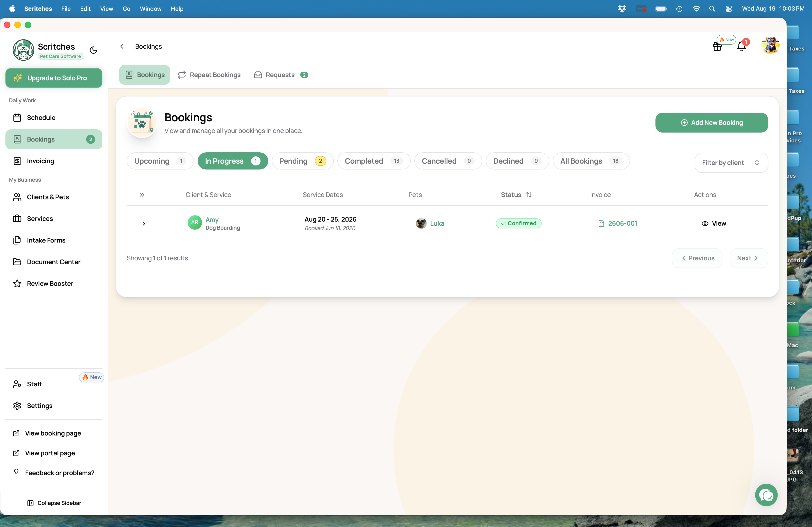View Amy's booking details
812x527 pixels.
click(714, 224)
